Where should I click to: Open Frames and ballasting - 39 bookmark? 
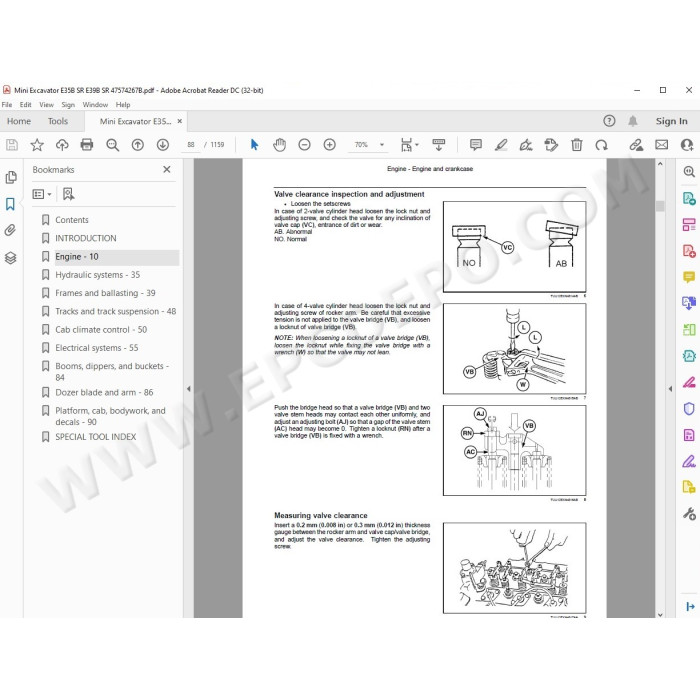click(105, 293)
